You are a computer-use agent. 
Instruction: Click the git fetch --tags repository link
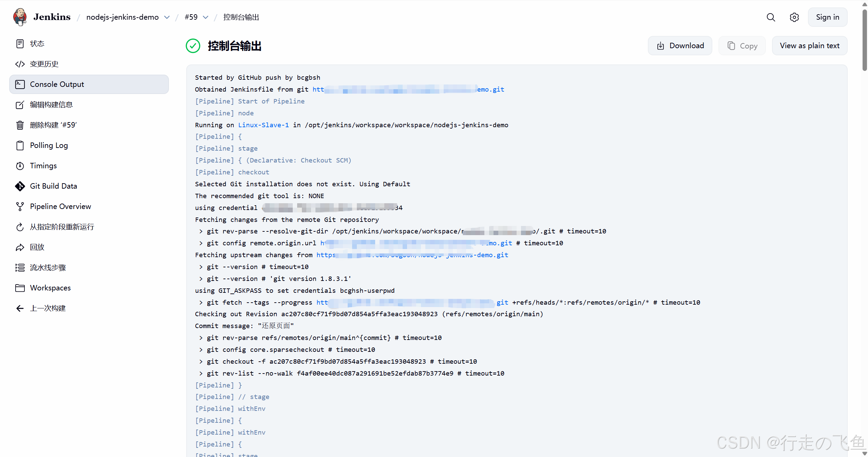click(412, 303)
